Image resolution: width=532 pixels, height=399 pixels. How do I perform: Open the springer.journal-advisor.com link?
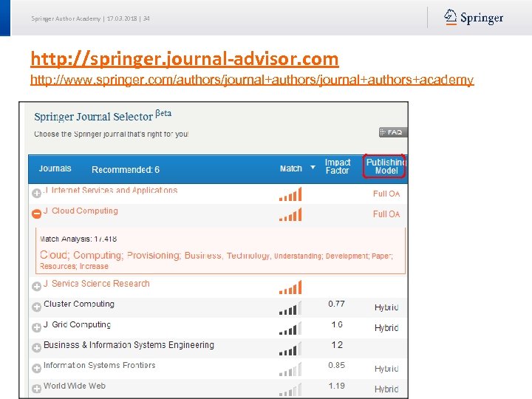tap(185, 59)
